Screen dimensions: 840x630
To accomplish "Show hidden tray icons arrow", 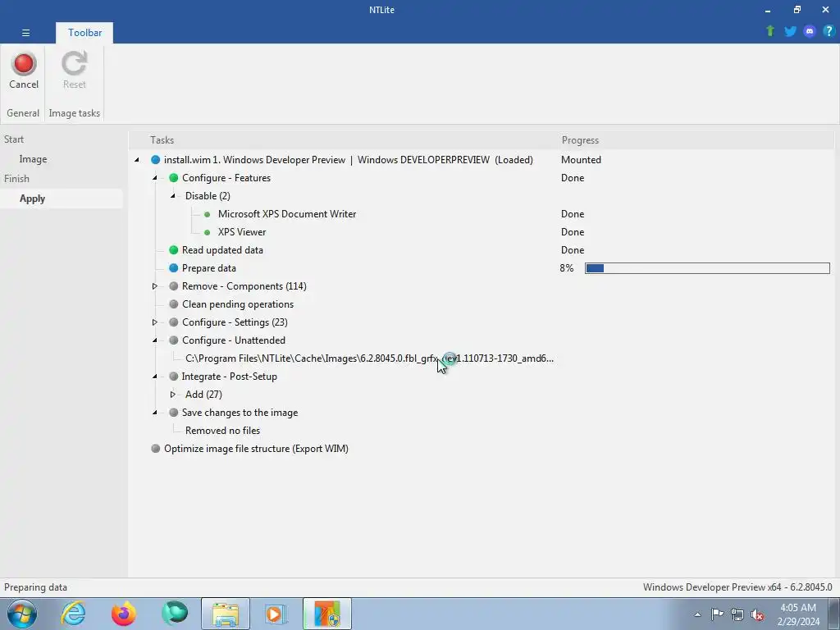I will pos(697,615).
